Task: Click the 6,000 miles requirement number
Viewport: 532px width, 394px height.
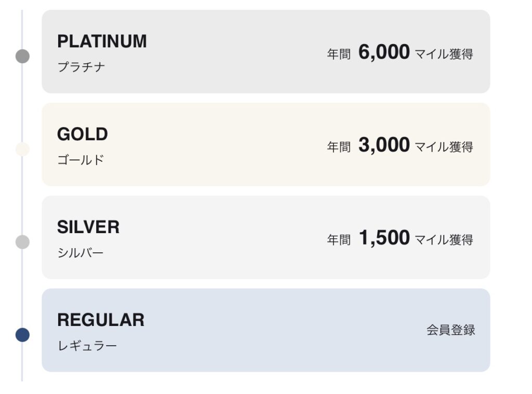Action: [384, 52]
